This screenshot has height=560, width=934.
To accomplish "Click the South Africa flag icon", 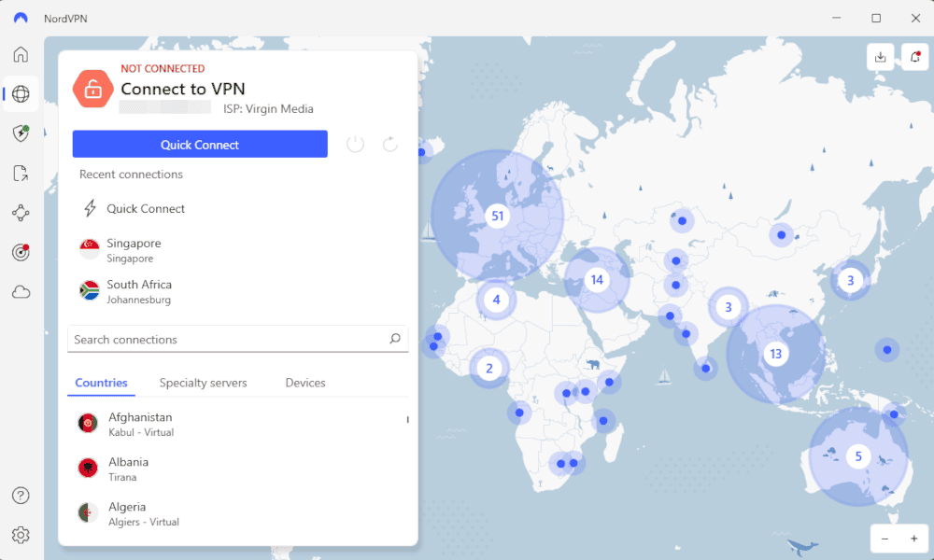I will point(90,290).
